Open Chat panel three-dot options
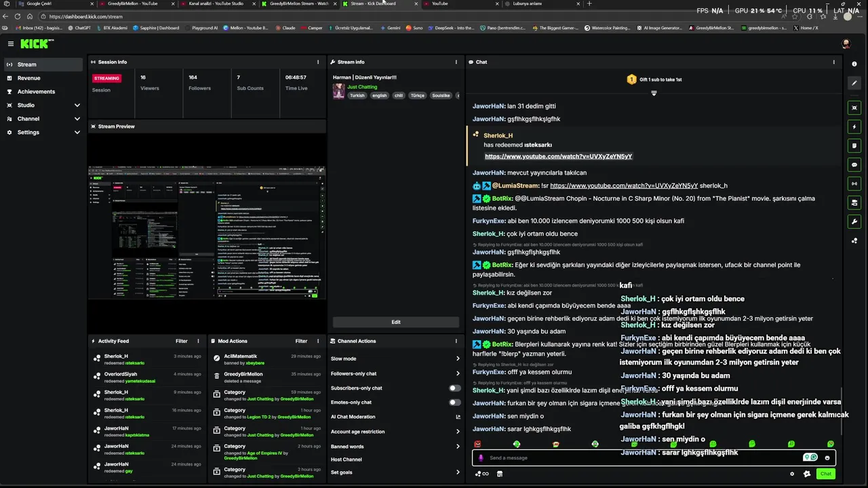Image resolution: width=868 pixels, height=488 pixels. click(x=834, y=62)
